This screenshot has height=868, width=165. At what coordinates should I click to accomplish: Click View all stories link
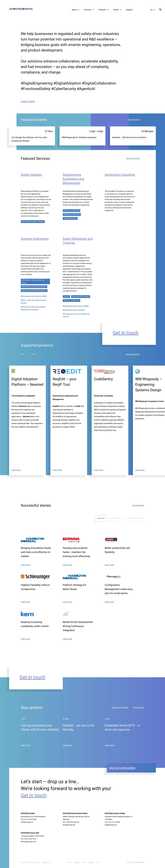[x=138, y=505]
